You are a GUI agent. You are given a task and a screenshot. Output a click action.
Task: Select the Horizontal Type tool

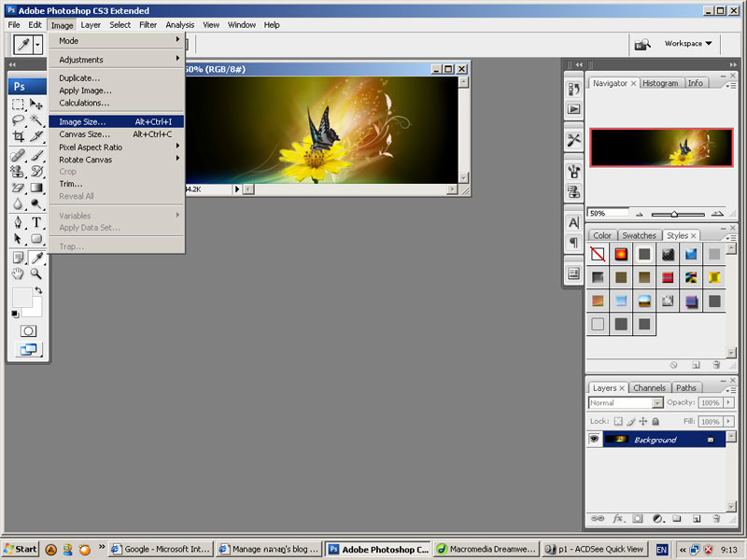[36, 222]
